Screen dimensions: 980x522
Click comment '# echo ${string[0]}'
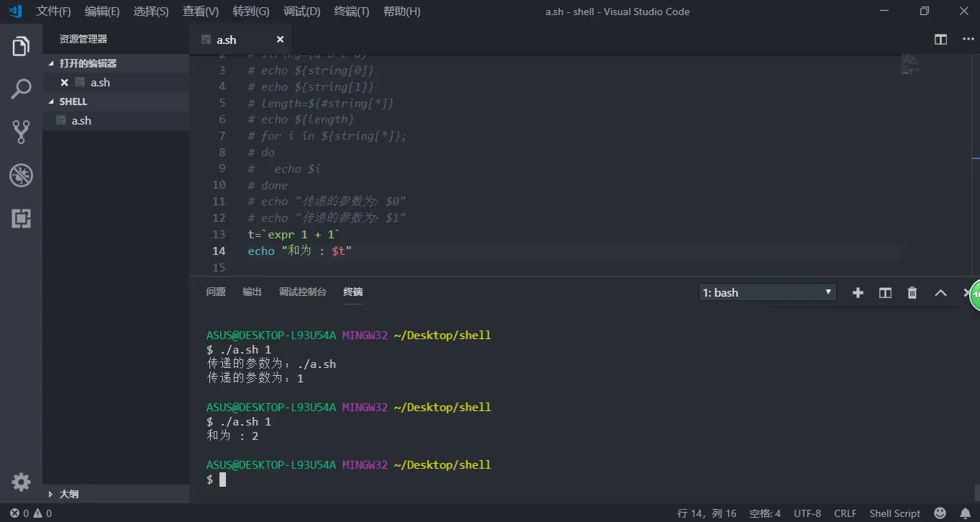(x=311, y=71)
